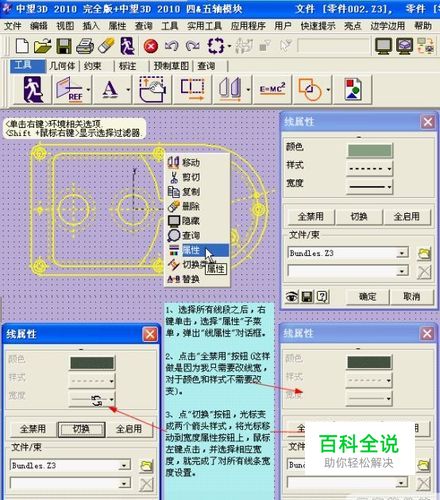Open the 实用工具 menu
Screen dimensions: 440x500
point(204,26)
